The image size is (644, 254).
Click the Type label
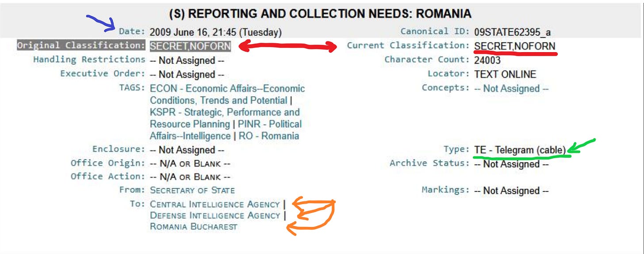456,149
